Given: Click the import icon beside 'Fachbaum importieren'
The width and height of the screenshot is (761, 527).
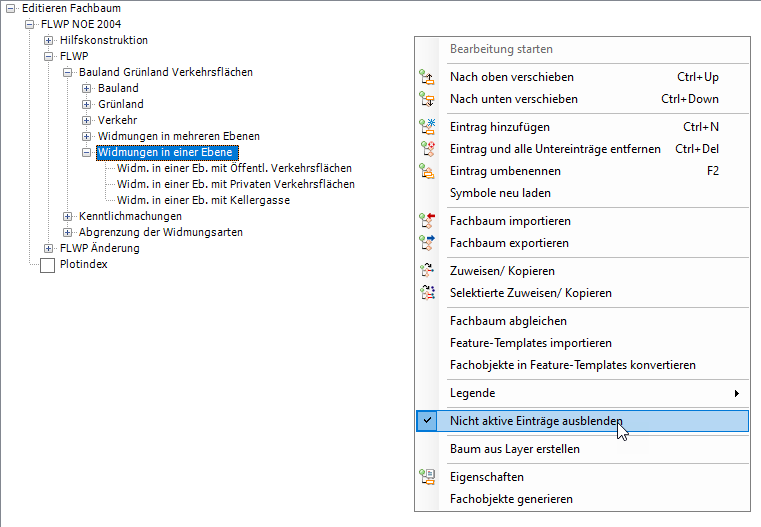Looking at the screenshot, I should click(x=428, y=221).
